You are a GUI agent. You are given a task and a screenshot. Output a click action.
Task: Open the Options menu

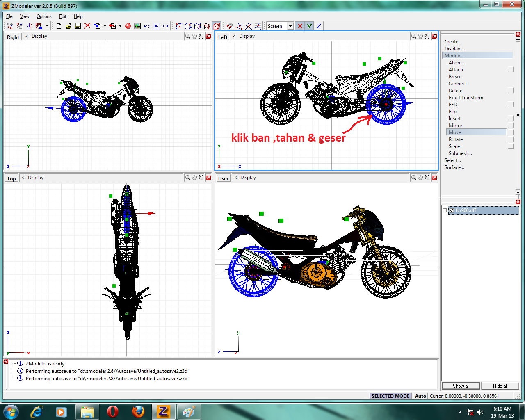point(43,16)
